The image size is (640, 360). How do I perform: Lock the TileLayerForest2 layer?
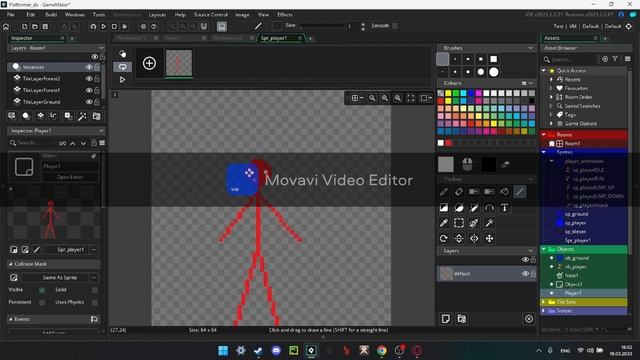coord(97,78)
